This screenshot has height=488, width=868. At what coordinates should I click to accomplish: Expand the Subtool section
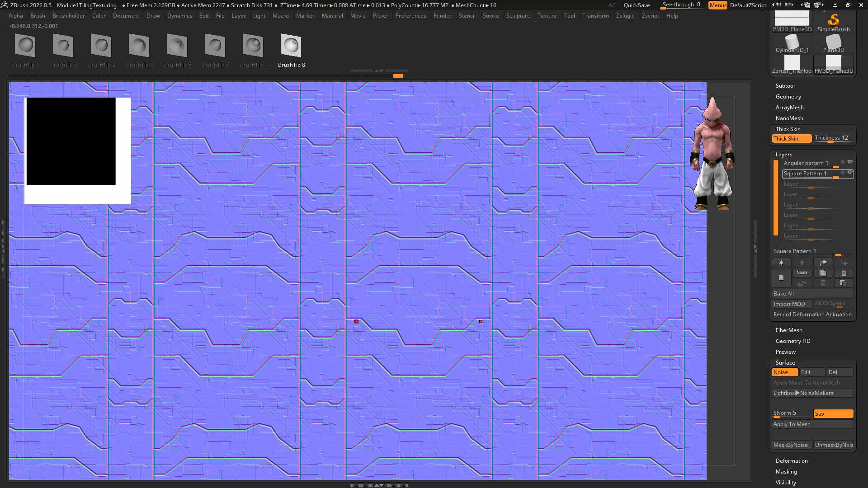[785, 86]
